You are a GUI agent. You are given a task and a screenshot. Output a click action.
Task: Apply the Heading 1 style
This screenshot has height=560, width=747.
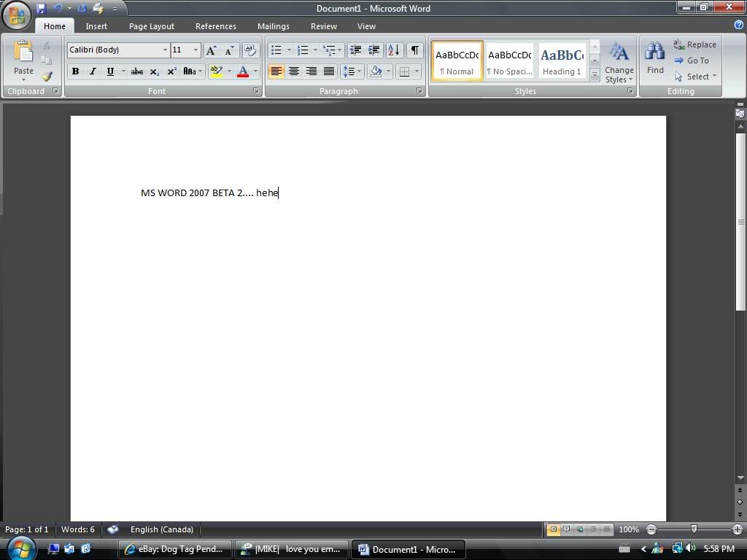click(x=562, y=61)
